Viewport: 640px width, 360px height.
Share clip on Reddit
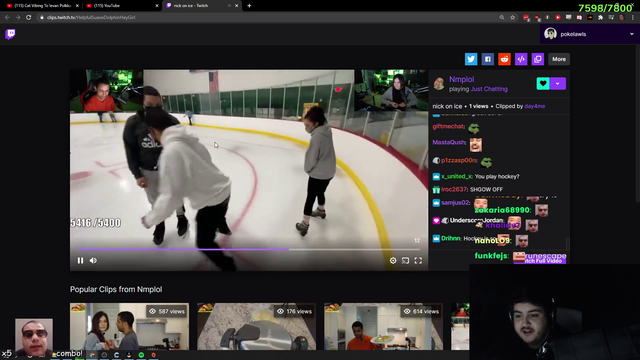(504, 59)
